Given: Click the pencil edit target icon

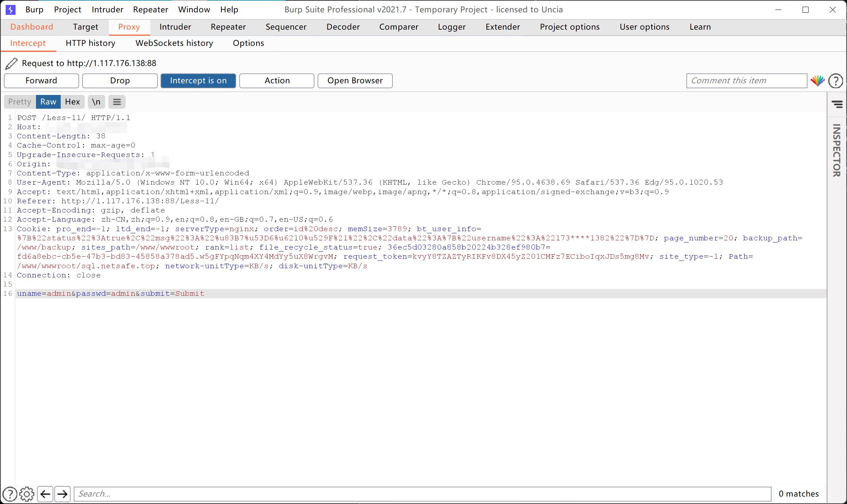Looking at the screenshot, I should point(11,63).
